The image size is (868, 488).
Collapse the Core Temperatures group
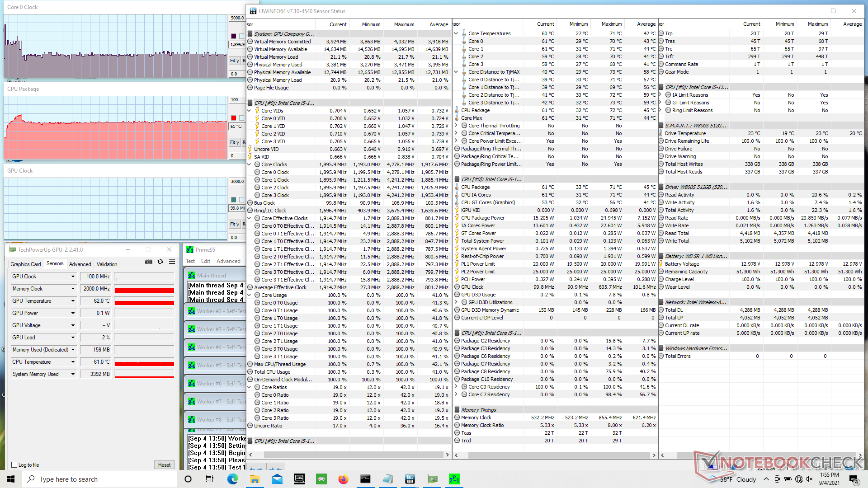(456, 33)
